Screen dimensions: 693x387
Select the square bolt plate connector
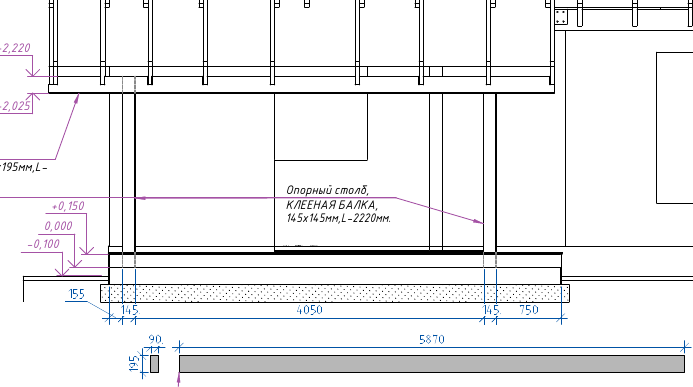[x=561, y=17]
